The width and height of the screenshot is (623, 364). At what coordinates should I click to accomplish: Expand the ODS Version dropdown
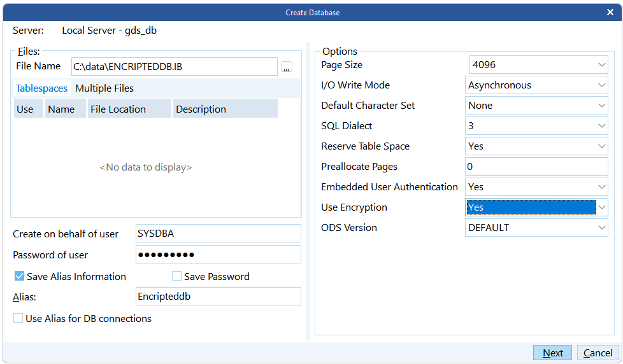pyautogui.click(x=601, y=228)
